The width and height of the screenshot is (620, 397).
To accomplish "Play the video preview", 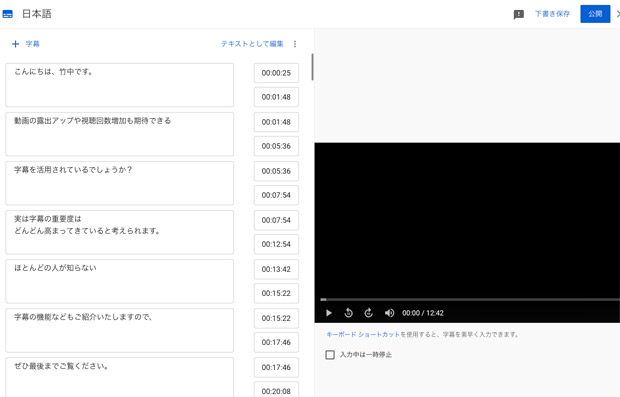I will click(329, 313).
